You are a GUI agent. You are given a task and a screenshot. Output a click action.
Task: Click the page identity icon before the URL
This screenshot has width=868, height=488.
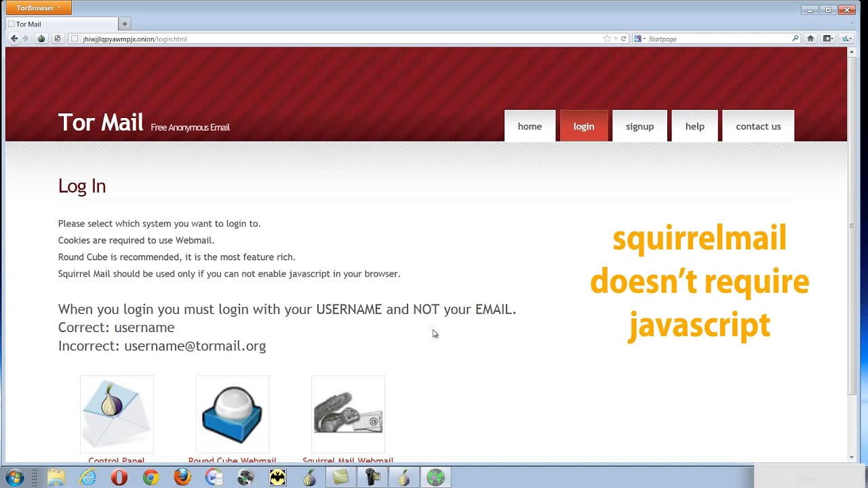click(x=75, y=39)
